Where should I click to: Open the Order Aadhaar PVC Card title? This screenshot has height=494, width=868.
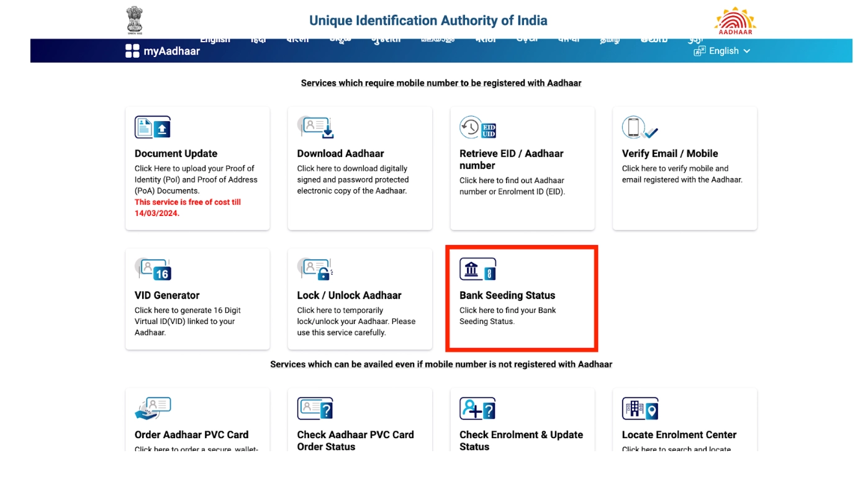(x=191, y=435)
